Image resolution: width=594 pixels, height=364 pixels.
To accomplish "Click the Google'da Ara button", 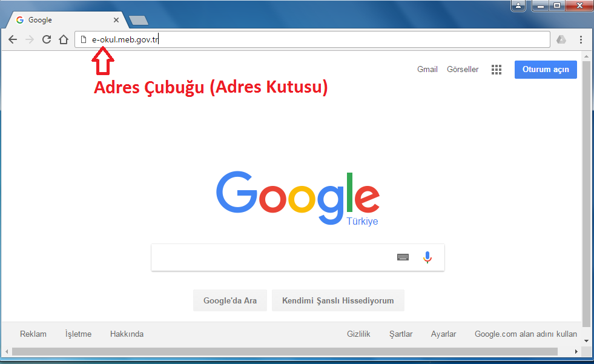I will (230, 300).
